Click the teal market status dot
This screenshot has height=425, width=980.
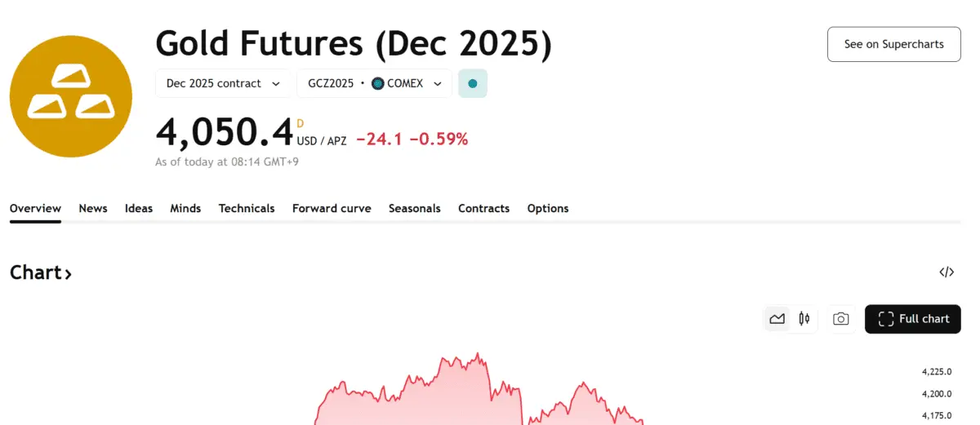pos(473,83)
